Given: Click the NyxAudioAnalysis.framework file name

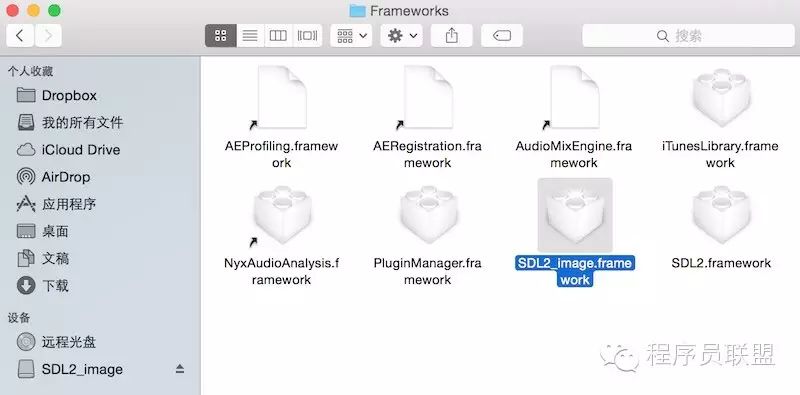Looking at the screenshot, I should [x=282, y=271].
